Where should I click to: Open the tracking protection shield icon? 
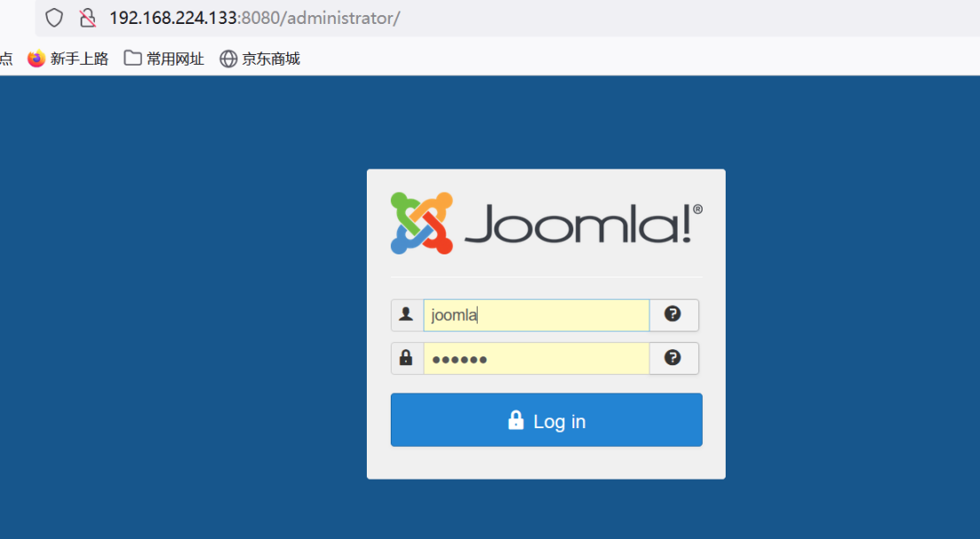coord(54,18)
